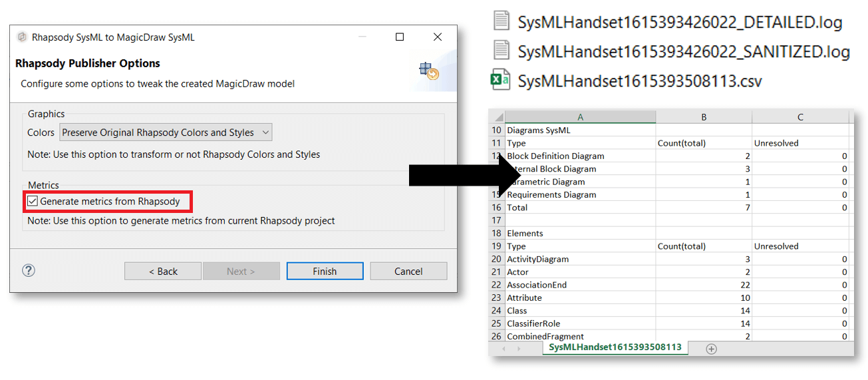This screenshot has width=868, height=380.
Task: Click the publisher options banner icon
Action: click(429, 70)
